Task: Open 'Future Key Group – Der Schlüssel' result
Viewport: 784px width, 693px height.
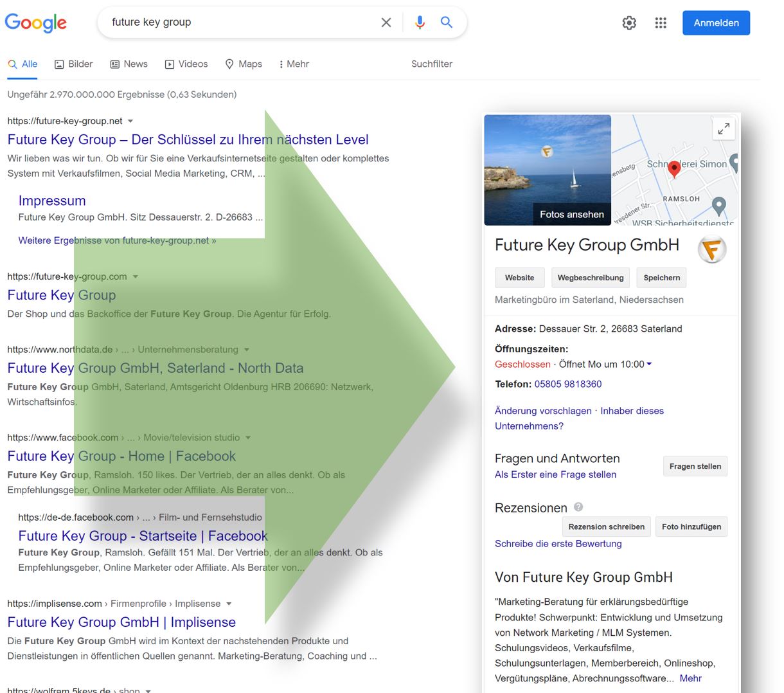Action: pyautogui.click(x=188, y=139)
